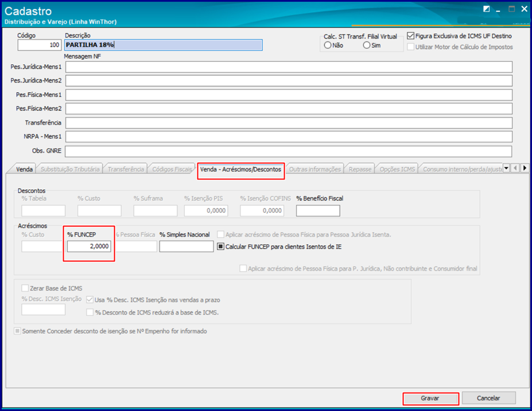This screenshot has height=411, width=532.
Task: Click the right tab navigation arrow
Action: pyautogui.click(x=525, y=168)
